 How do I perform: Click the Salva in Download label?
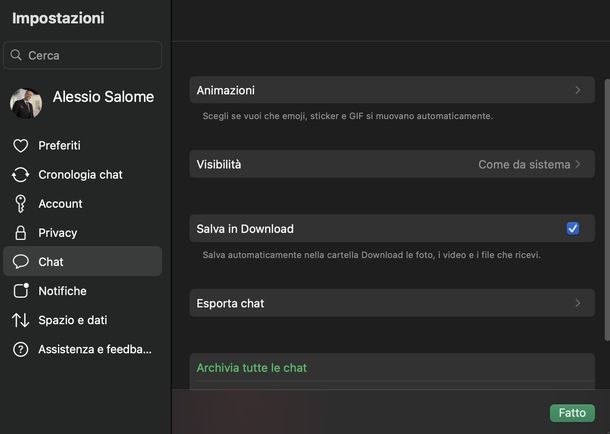coord(245,229)
